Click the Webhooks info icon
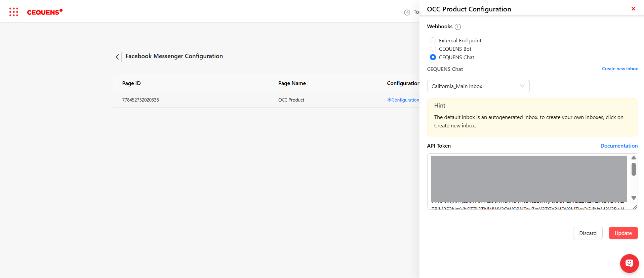Image resolution: width=644 pixels, height=278 pixels. point(458,27)
